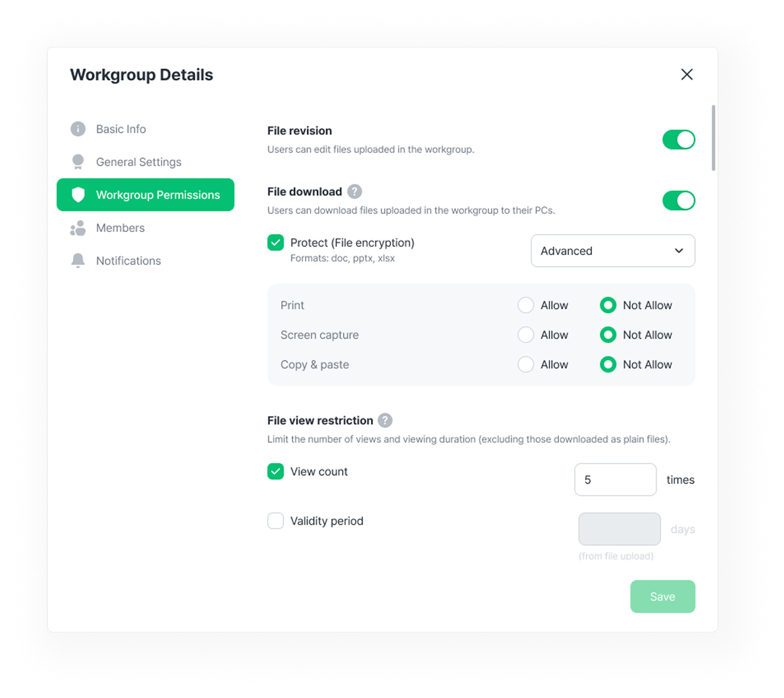The height and width of the screenshot is (698, 784).
Task: Select Allow for Print
Action: (x=526, y=305)
